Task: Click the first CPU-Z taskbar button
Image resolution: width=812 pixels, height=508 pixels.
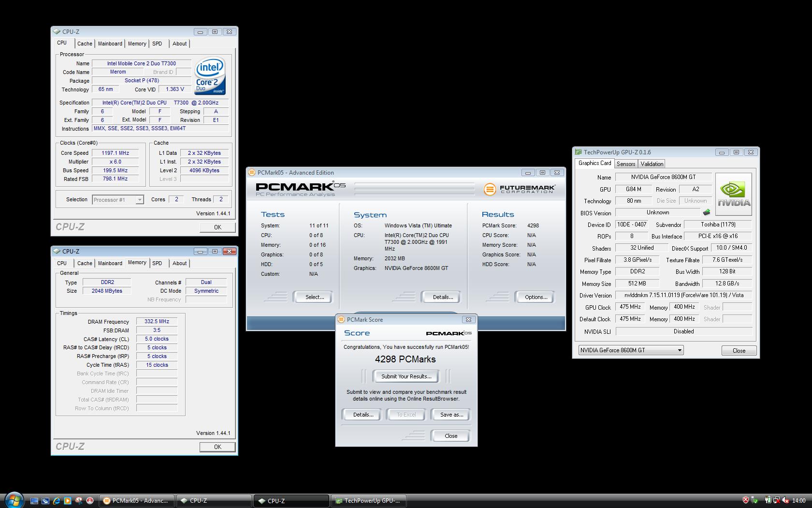Action: [x=214, y=501]
